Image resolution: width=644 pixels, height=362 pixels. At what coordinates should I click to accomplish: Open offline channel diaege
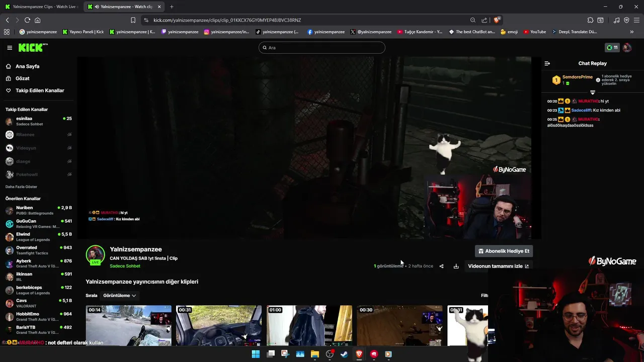point(38,161)
